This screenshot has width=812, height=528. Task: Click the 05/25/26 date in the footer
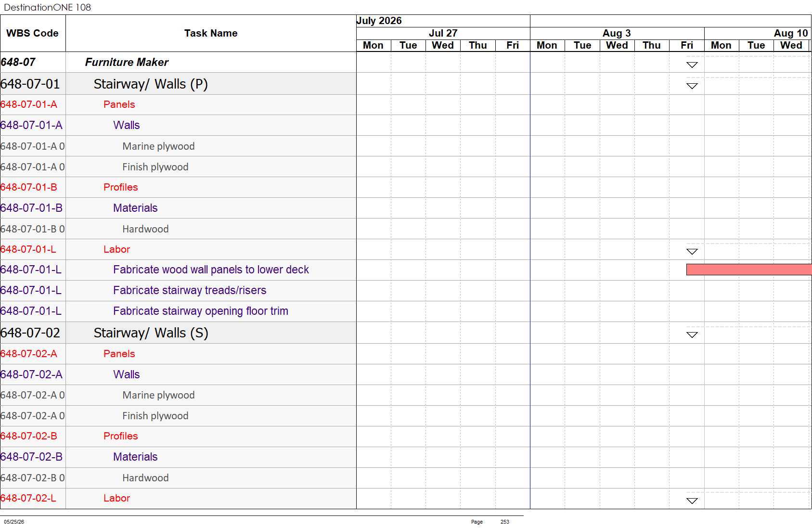coord(14,522)
